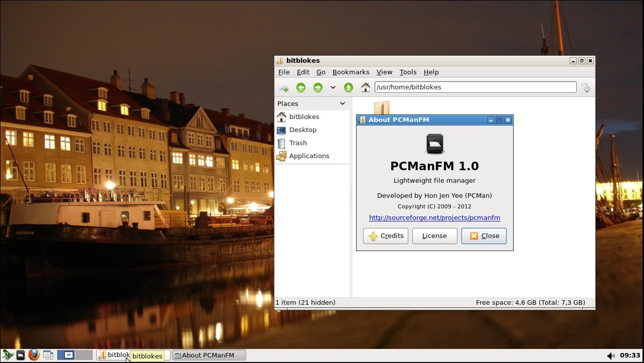Image resolution: width=644 pixels, height=363 pixels.
Task: Minimize the About PCManFM dialog
Action: [491, 120]
